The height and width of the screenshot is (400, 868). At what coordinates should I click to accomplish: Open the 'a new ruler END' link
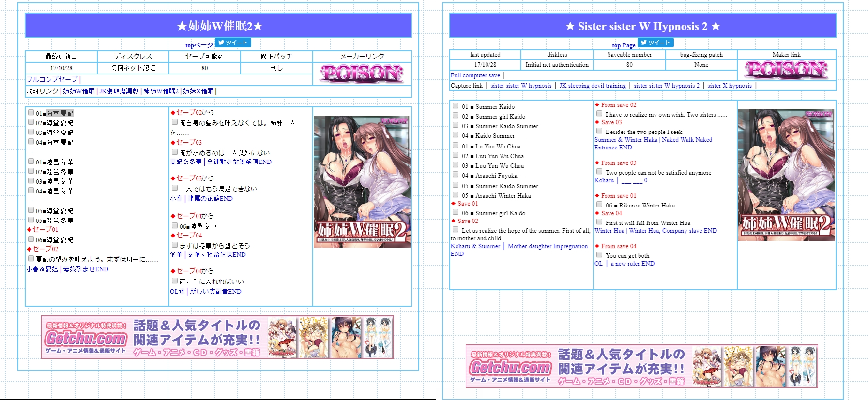632,264
